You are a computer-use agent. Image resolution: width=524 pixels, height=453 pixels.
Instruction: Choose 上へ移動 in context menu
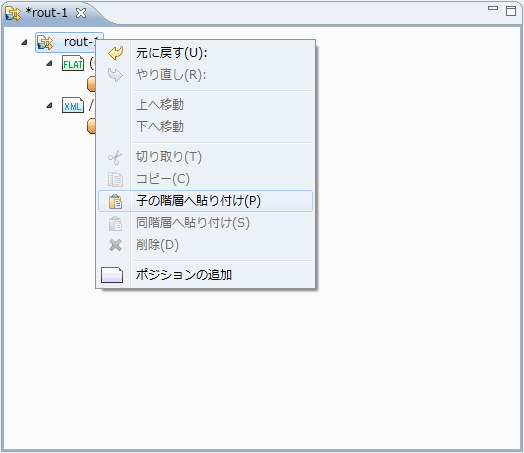pyautogui.click(x=206, y=105)
